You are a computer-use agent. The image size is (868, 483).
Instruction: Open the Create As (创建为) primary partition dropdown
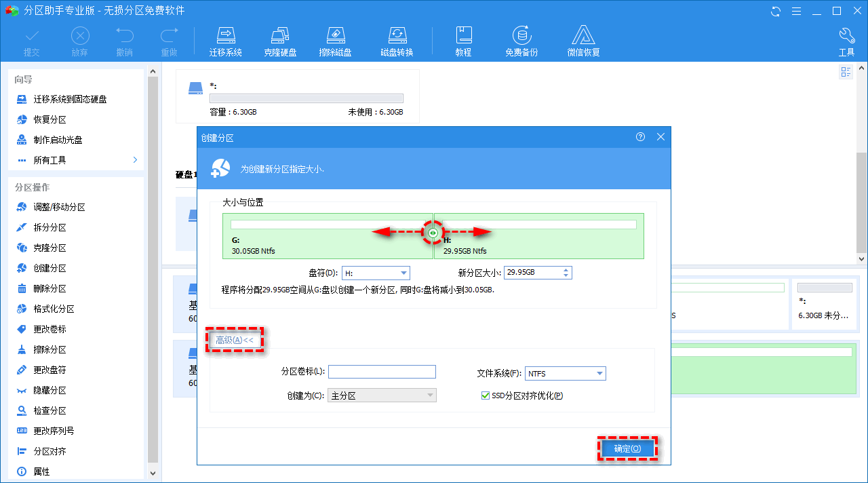(x=382, y=395)
